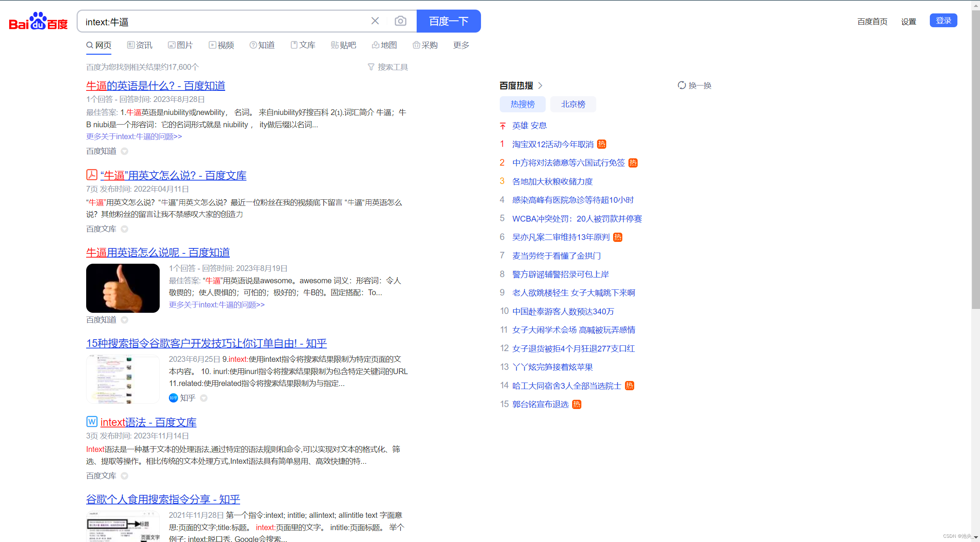This screenshot has height=542, width=980.
Task: Switch to the 视频 tab
Action: coord(221,45)
